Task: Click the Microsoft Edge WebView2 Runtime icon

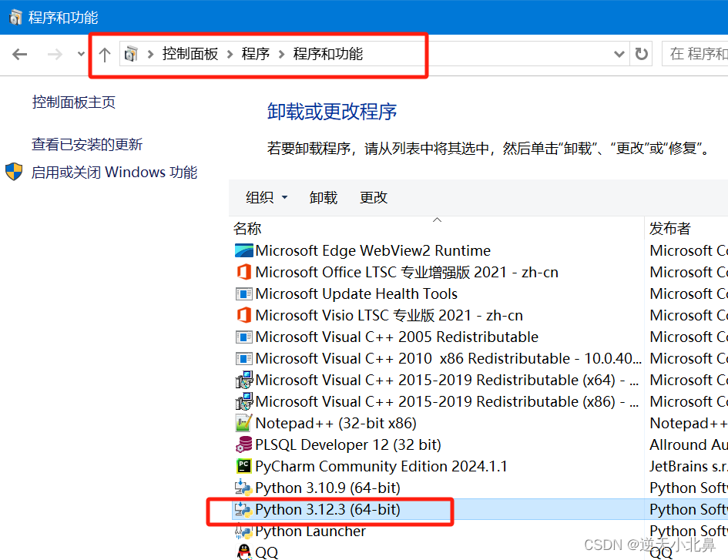Action: (x=243, y=250)
